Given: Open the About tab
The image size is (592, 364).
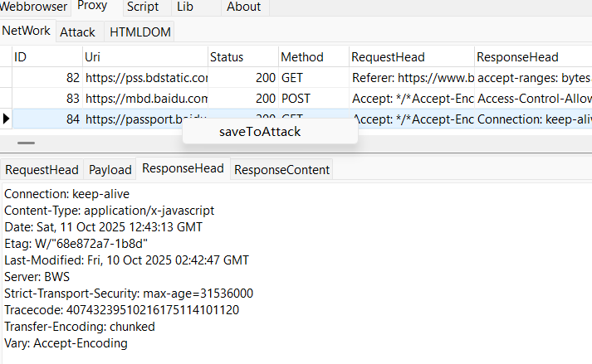Looking at the screenshot, I should pyautogui.click(x=243, y=7).
